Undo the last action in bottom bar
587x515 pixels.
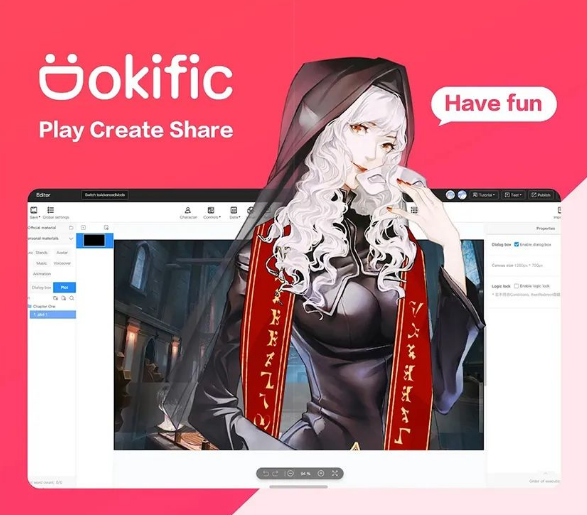(265, 473)
